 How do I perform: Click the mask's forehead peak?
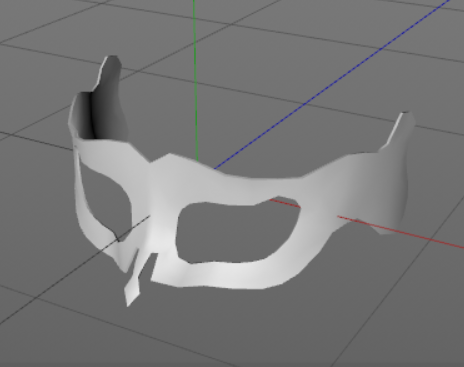170,158
